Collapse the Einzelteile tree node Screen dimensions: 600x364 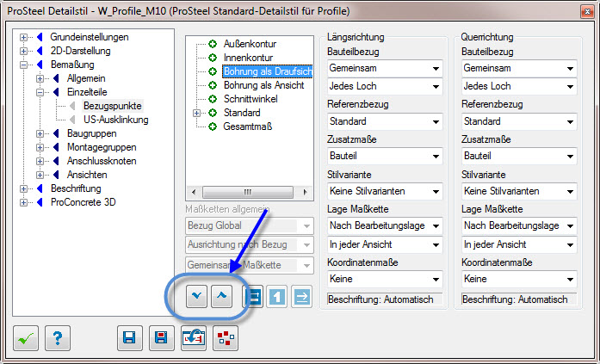(x=40, y=93)
